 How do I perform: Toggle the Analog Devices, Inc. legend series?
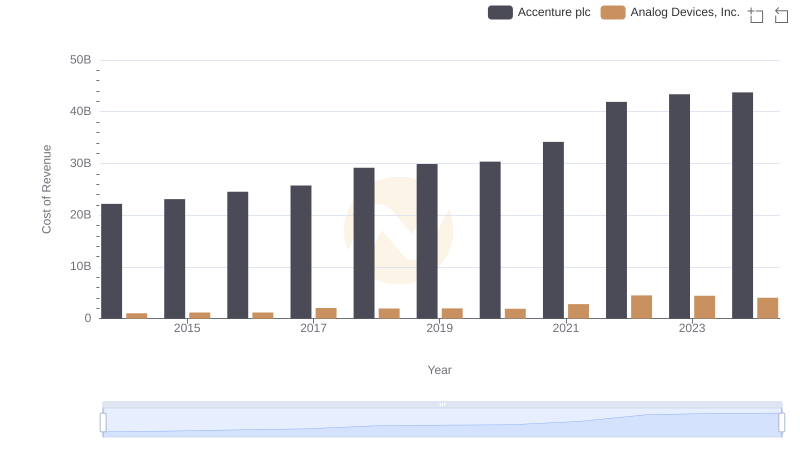[670, 12]
